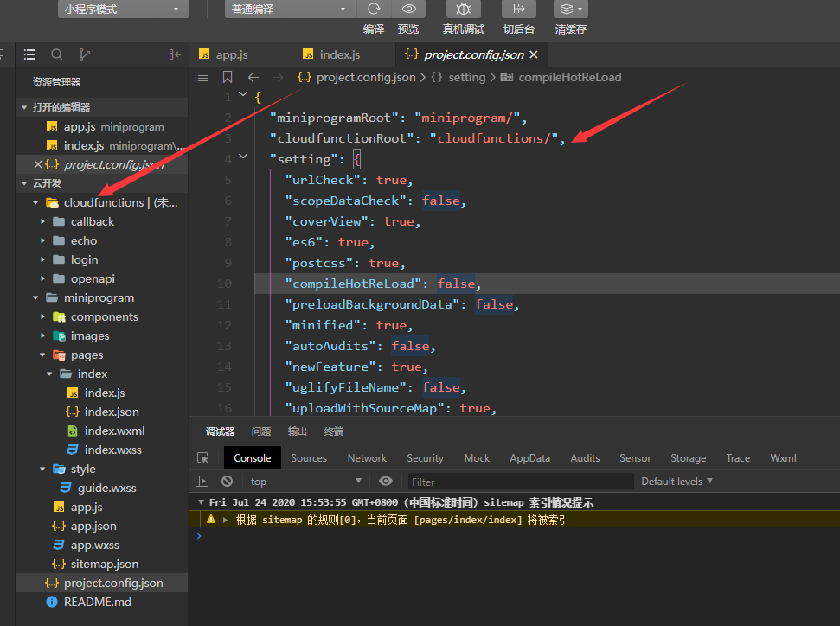Select the Sources devtools tab
The height and width of the screenshot is (626, 840).
point(309,458)
